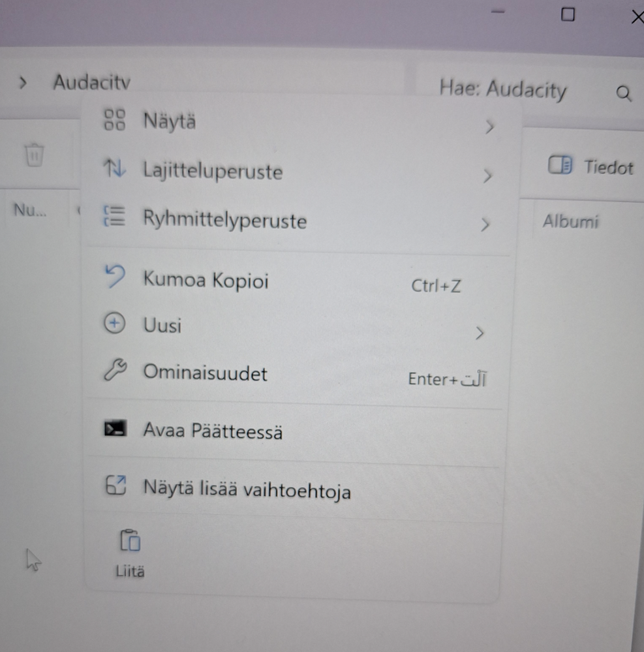Click the trash bin delete icon in toolbar
Image resolution: width=644 pixels, height=652 pixels.
pyautogui.click(x=35, y=155)
